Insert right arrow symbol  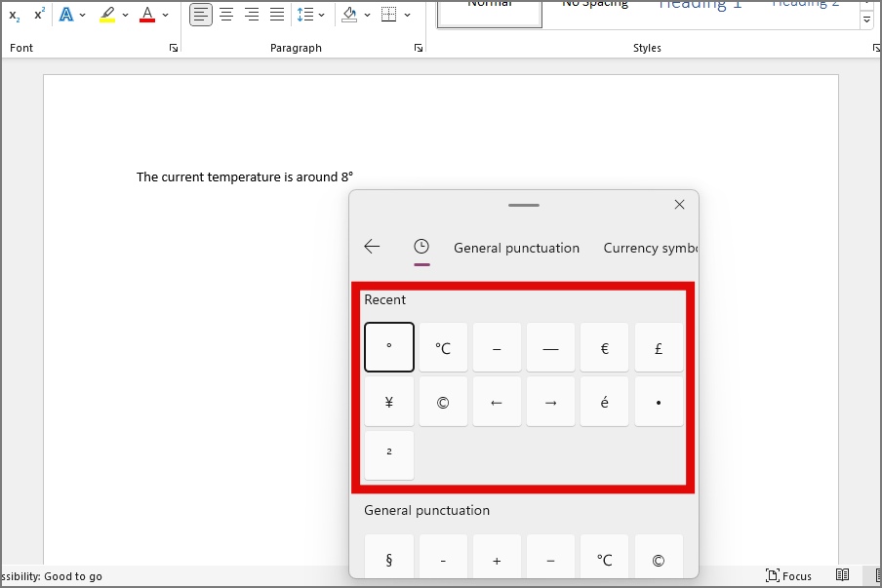tap(550, 402)
